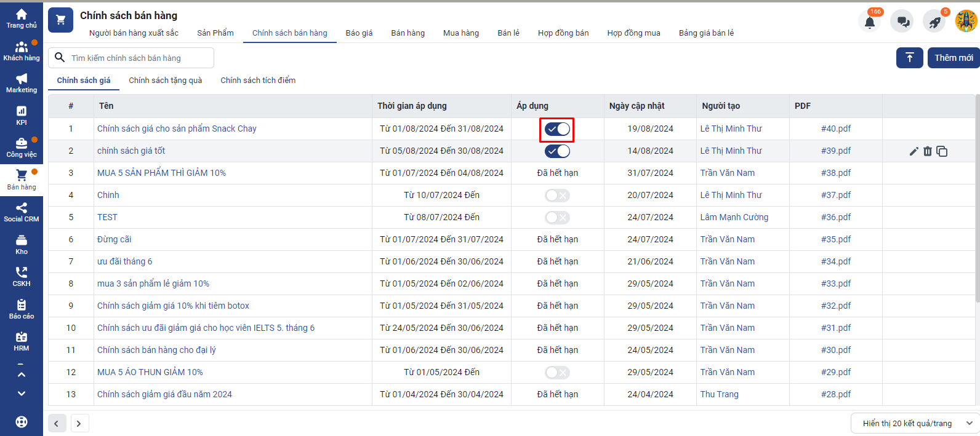Screen dimensions: 980x436
Task: Click the trash delete icon in row 2
Action: (x=928, y=151)
